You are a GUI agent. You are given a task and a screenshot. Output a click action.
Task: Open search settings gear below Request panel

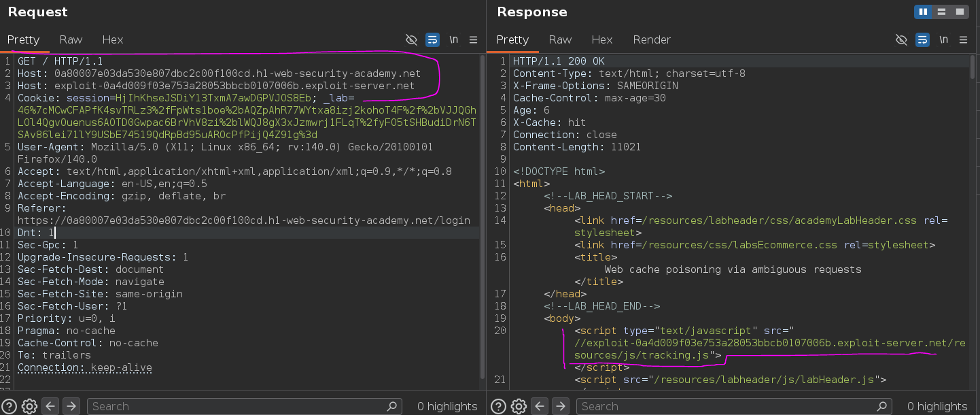(29, 406)
